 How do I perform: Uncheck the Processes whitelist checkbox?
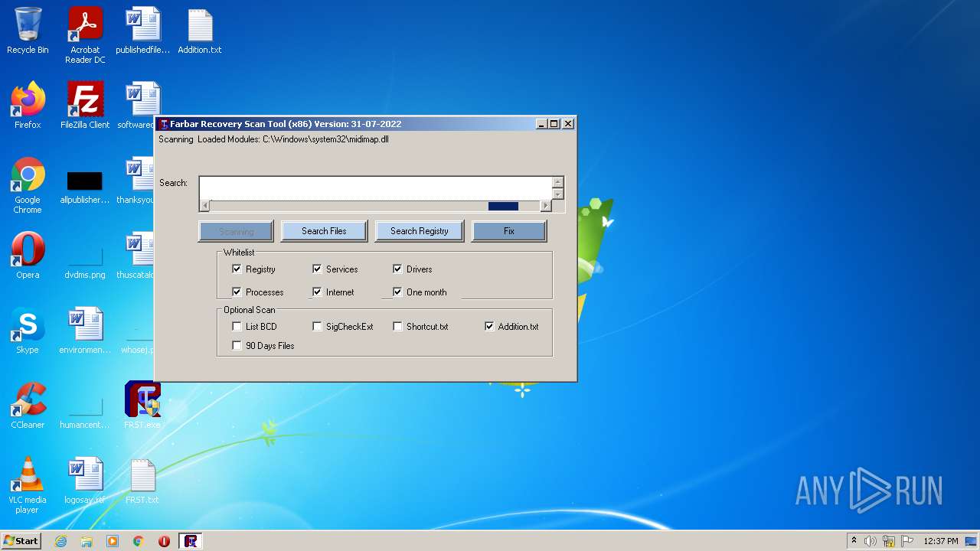tap(237, 292)
